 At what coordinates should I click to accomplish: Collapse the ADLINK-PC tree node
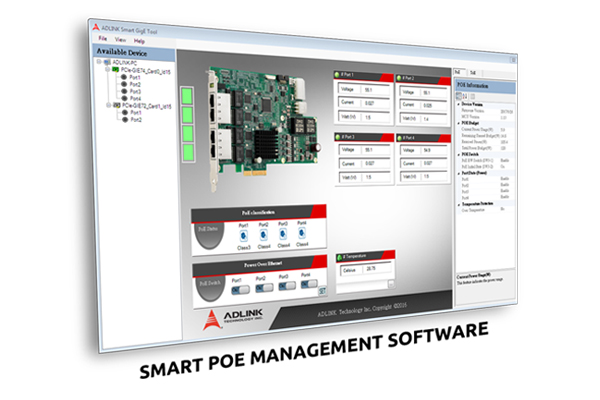(x=99, y=61)
